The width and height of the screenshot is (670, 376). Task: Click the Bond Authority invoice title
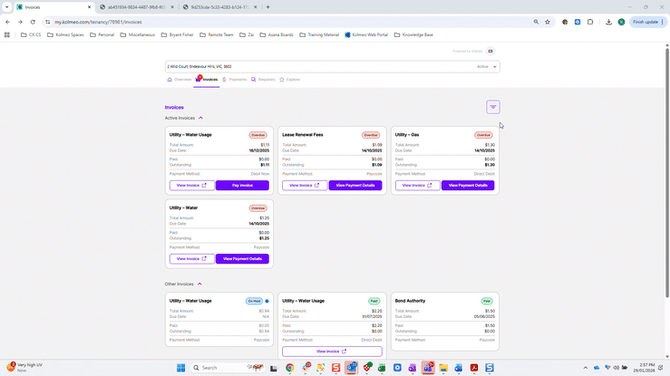point(410,301)
